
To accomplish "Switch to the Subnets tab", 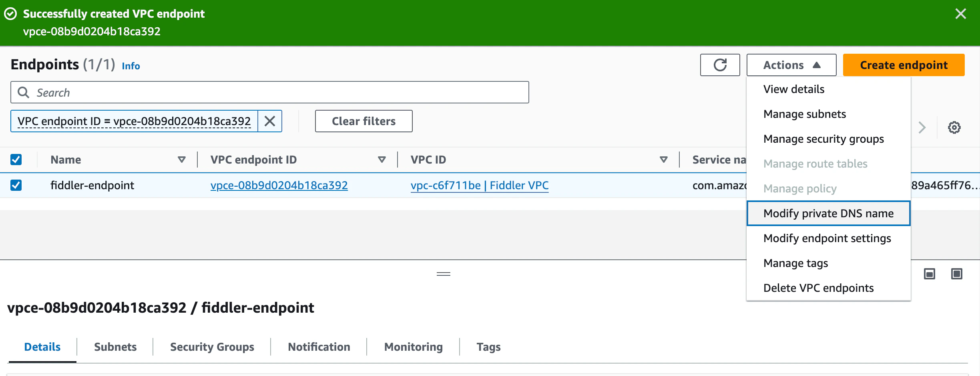I will 115,347.
